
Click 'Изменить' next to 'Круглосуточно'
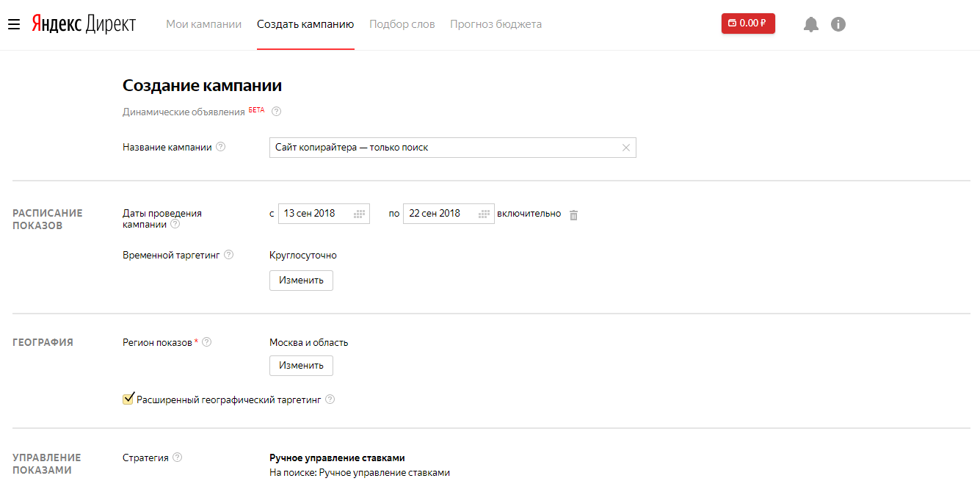coord(301,280)
